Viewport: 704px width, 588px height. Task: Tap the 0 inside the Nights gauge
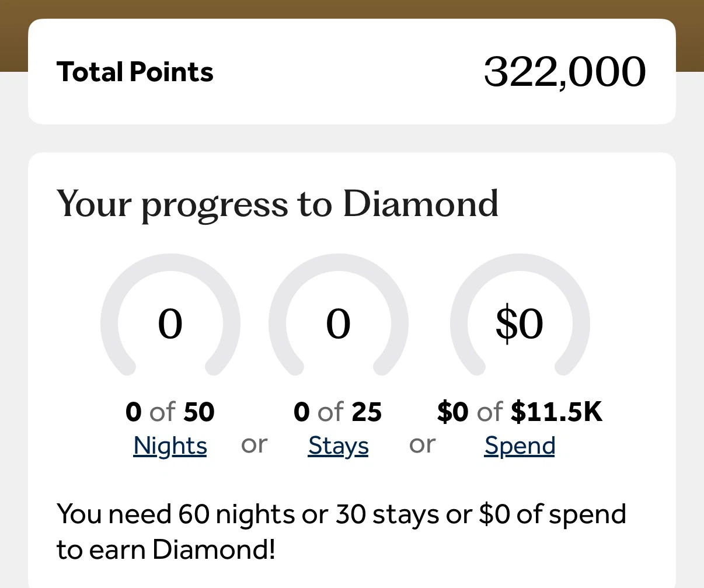point(170,324)
